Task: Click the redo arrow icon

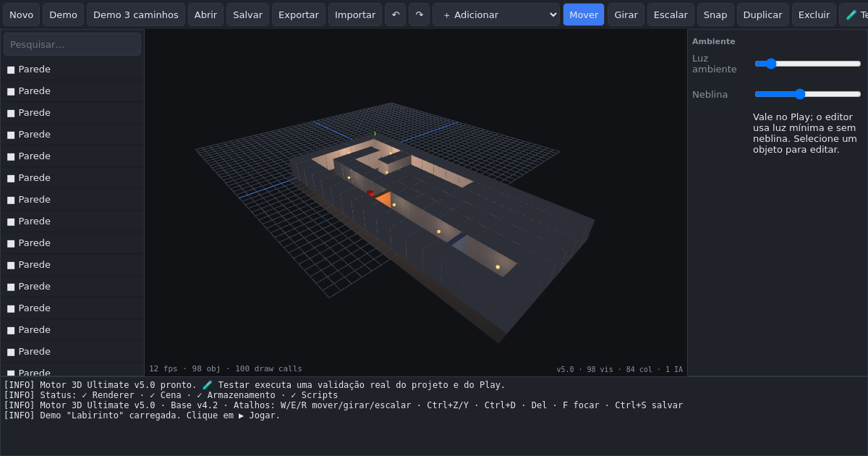Action: (419, 14)
